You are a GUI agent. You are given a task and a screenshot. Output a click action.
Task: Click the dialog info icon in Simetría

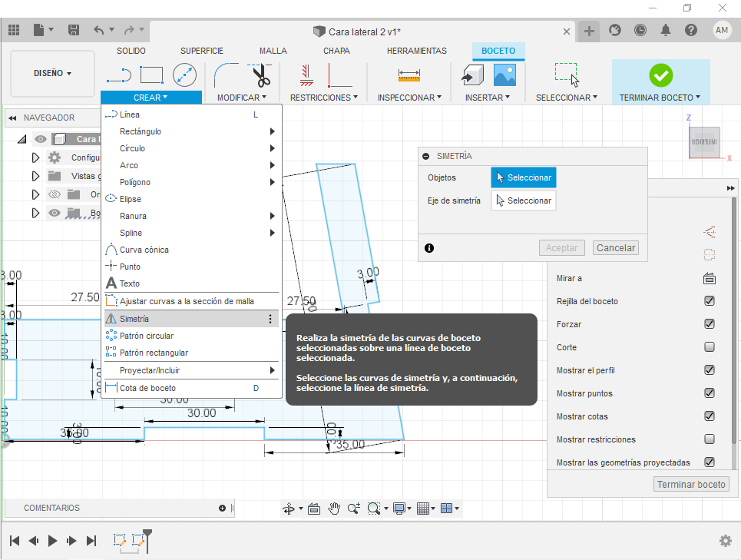[429, 248]
